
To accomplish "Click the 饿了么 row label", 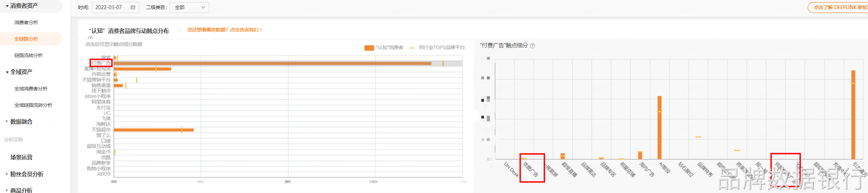I will pyautogui.click(x=103, y=135).
